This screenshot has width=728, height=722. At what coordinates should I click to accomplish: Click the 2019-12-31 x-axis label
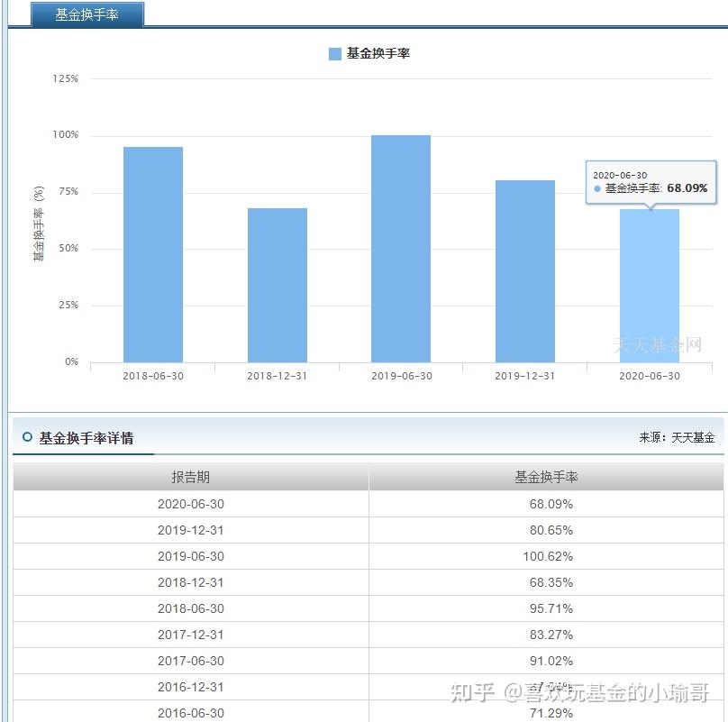point(525,376)
